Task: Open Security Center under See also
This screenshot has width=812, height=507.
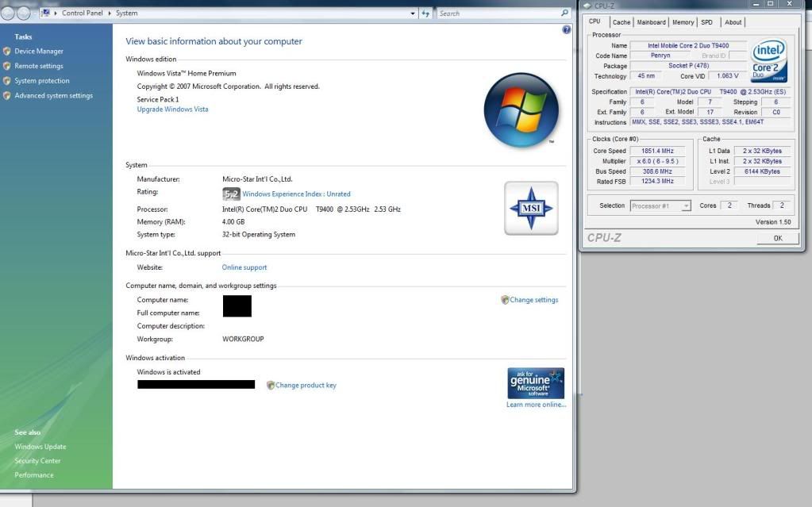Action: tap(37, 461)
